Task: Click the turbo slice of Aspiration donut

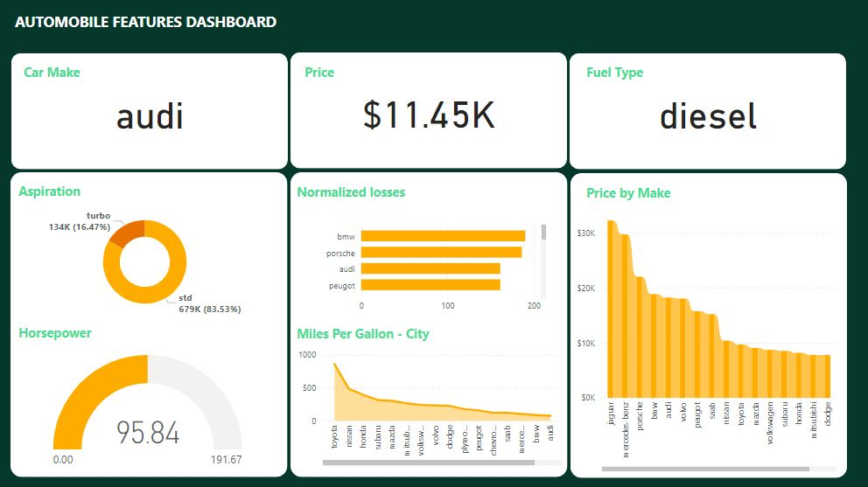Action: click(x=129, y=233)
